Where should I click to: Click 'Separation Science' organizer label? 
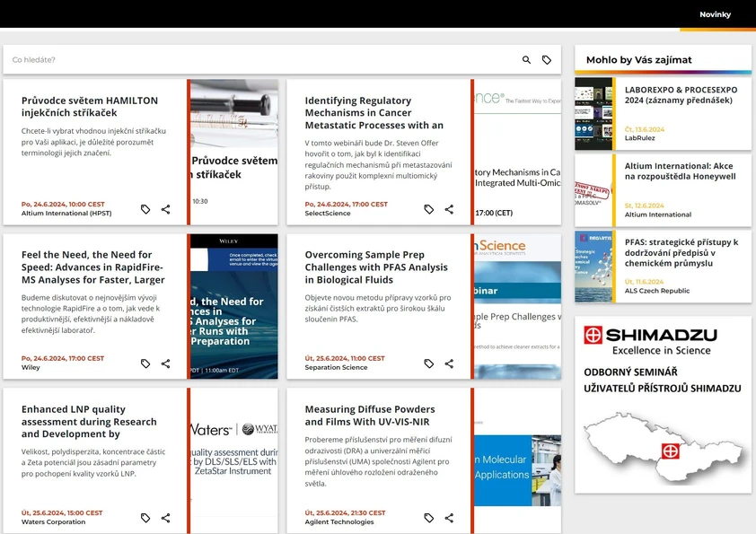(x=336, y=367)
